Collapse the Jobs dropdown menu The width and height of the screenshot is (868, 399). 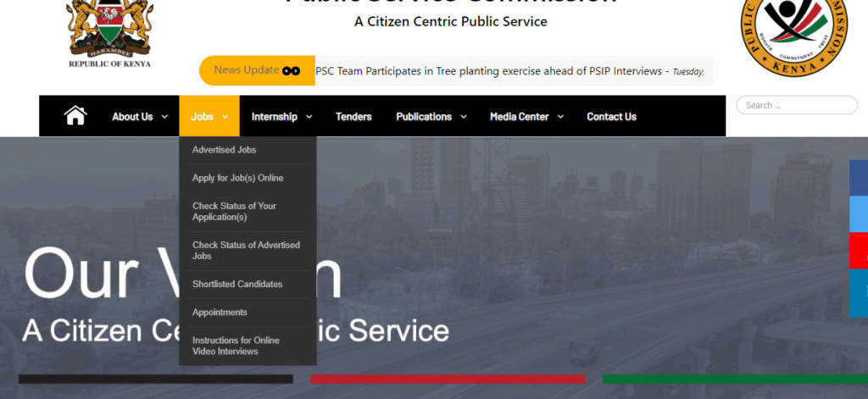[209, 116]
